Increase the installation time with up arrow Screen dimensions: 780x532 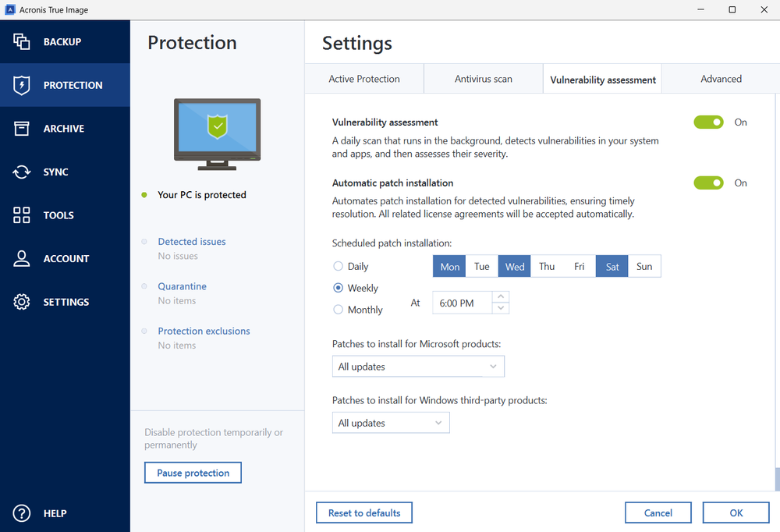(x=501, y=296)
